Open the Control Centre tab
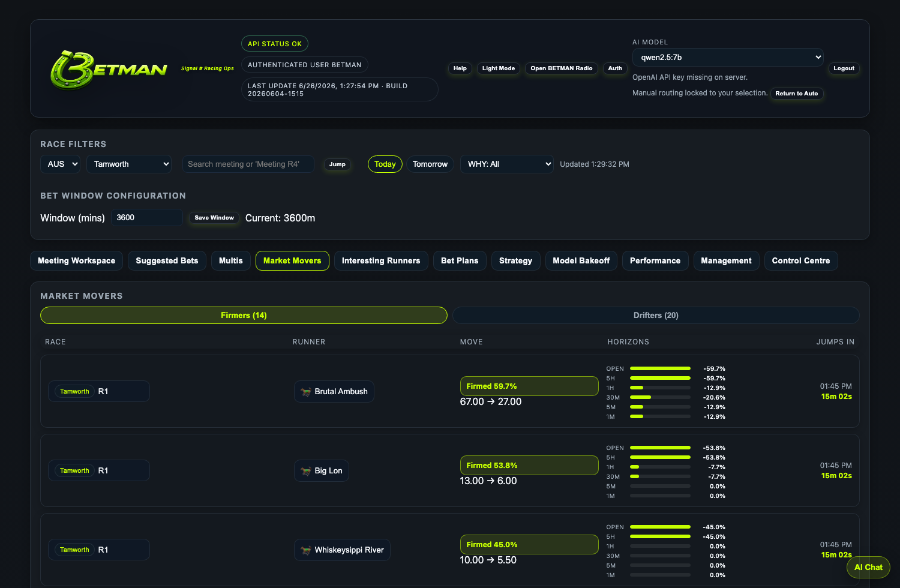 (x=801, y=260)
